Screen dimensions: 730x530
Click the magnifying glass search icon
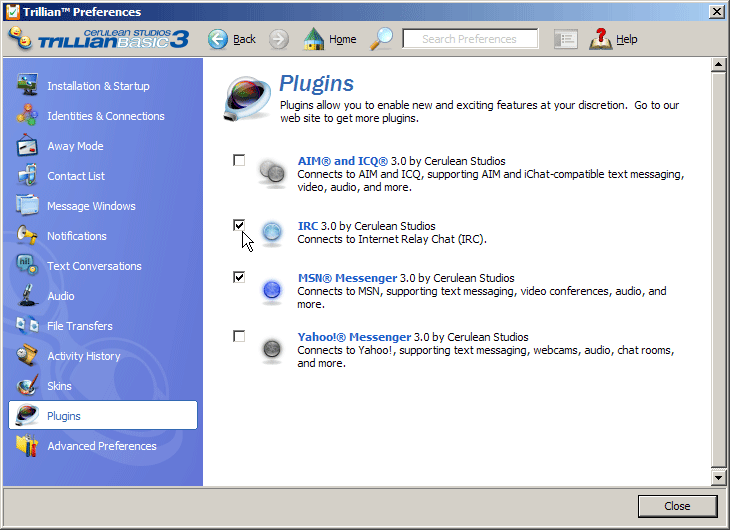click(381, 39)
